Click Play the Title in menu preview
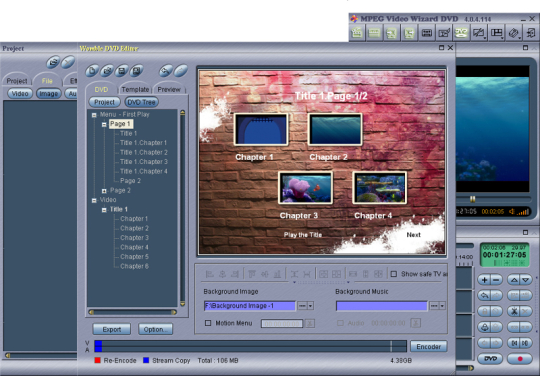This screenshot has width=540, height=376. [303, 235]
